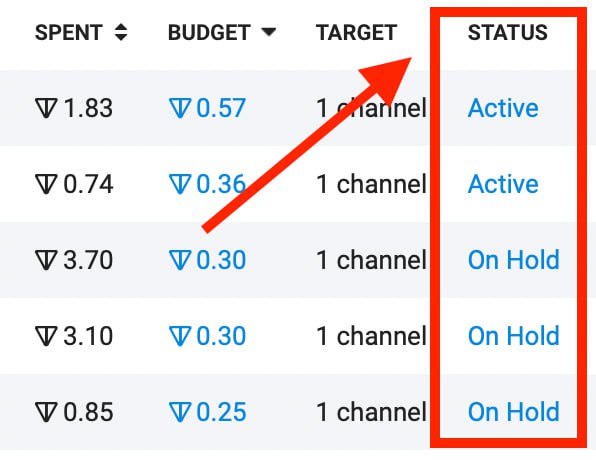Select the spent value 3.70

(x=88, y=260)
